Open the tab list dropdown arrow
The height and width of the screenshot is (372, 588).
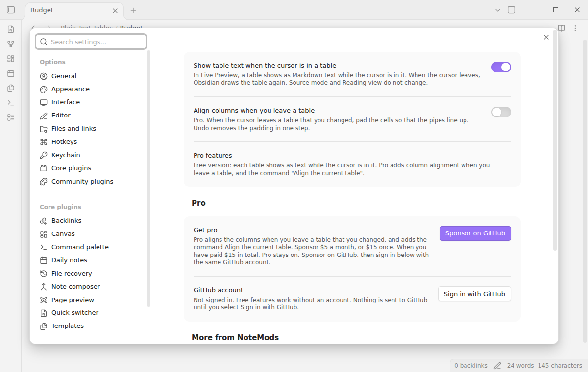coord(498,10)
